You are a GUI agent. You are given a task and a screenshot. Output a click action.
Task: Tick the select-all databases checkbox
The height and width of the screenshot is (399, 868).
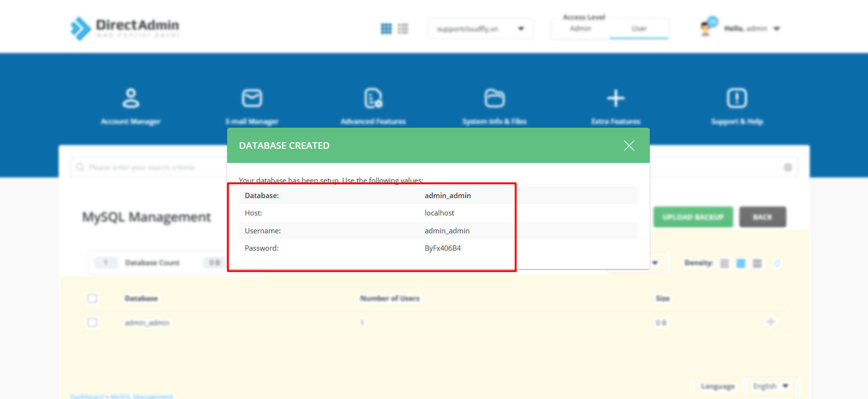point(92,299)
